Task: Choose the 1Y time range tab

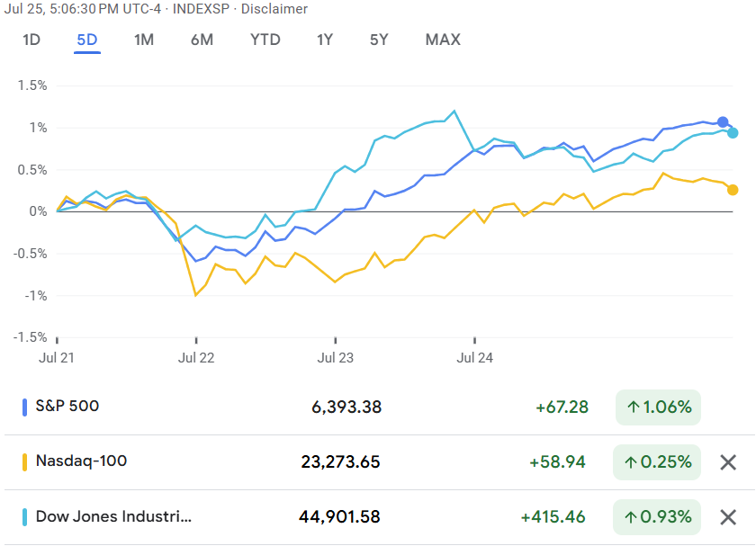Action: (325, 40)
